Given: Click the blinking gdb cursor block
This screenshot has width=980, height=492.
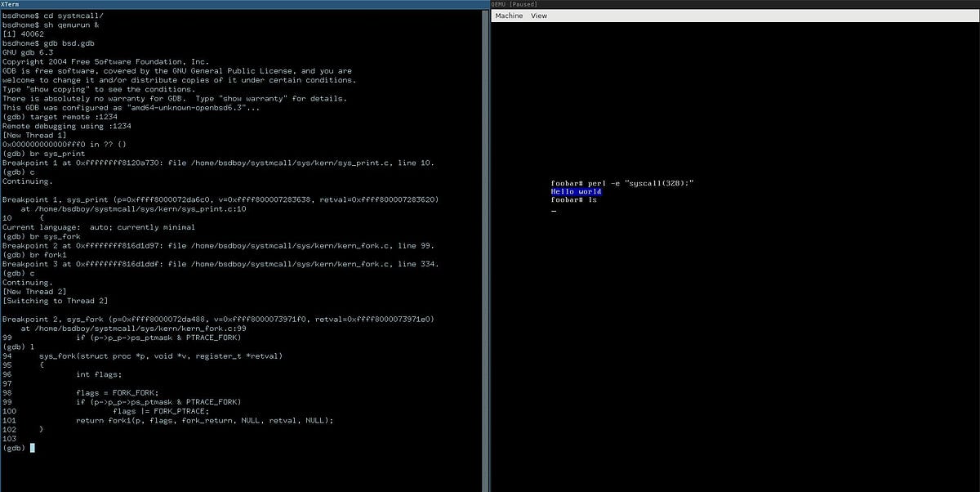Looking at the screenshot, I should (x=33, y=448).
